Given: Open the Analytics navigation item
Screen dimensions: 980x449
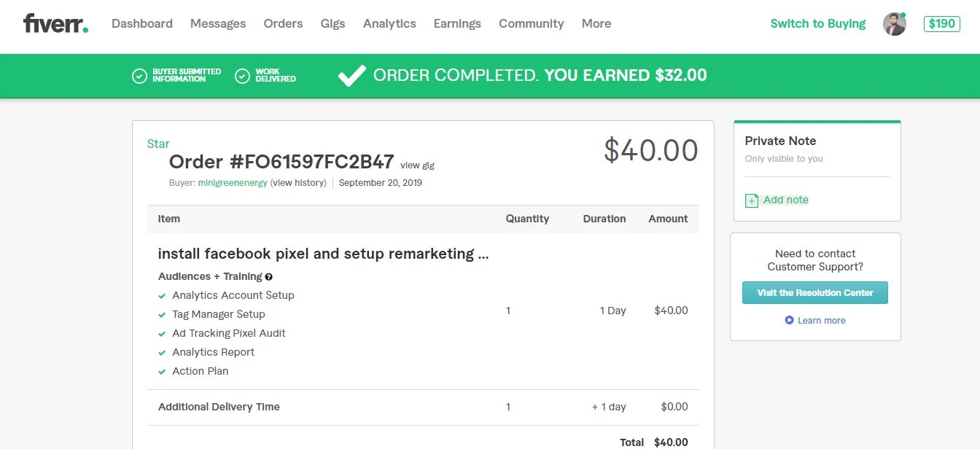Looking at the screenshot, I should pyautogui.click(x=389, y=23).
